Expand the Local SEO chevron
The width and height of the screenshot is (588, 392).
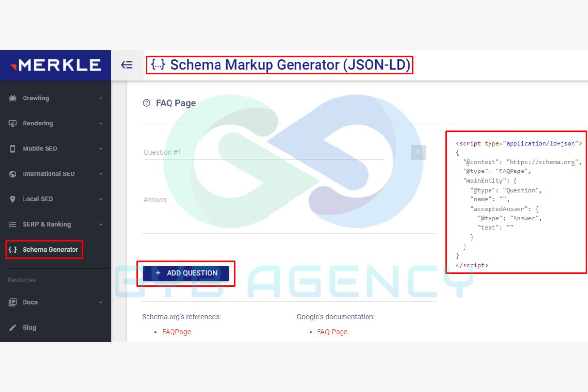click(101, 199)
